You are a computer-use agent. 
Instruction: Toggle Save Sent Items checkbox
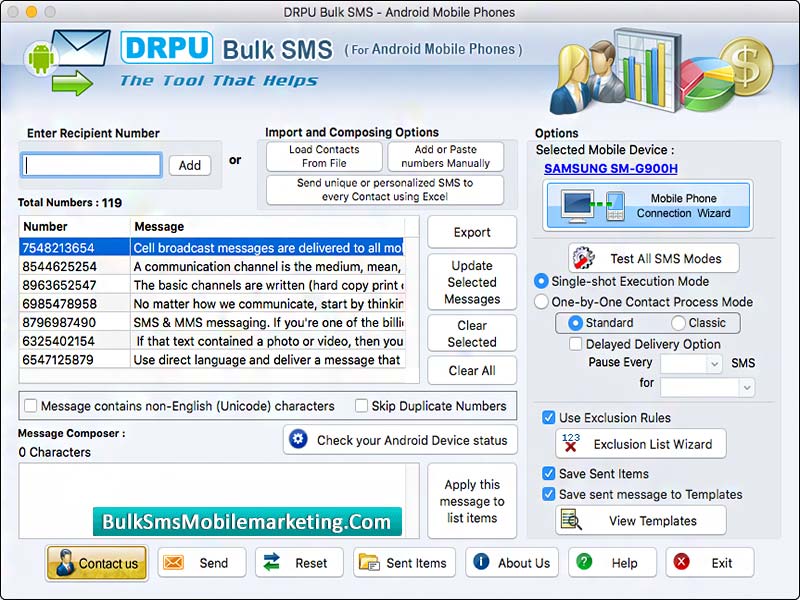click(x=548, y=473)
